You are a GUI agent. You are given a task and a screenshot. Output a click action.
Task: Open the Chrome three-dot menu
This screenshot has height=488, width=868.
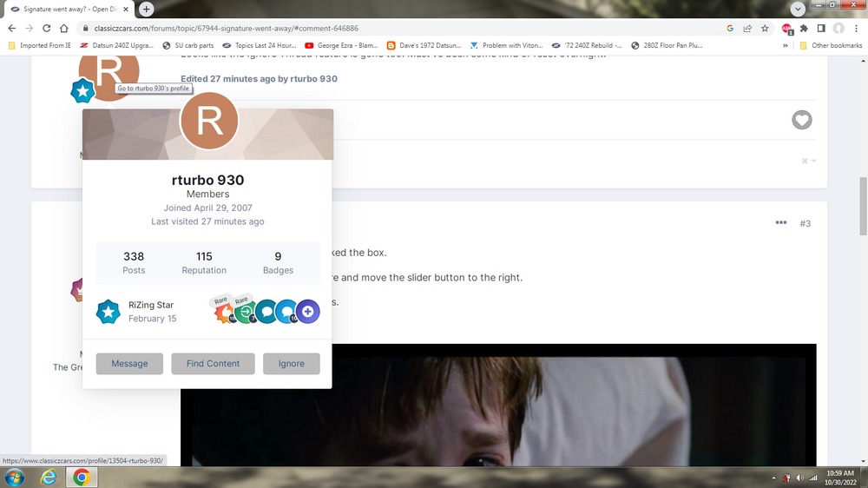857,29
